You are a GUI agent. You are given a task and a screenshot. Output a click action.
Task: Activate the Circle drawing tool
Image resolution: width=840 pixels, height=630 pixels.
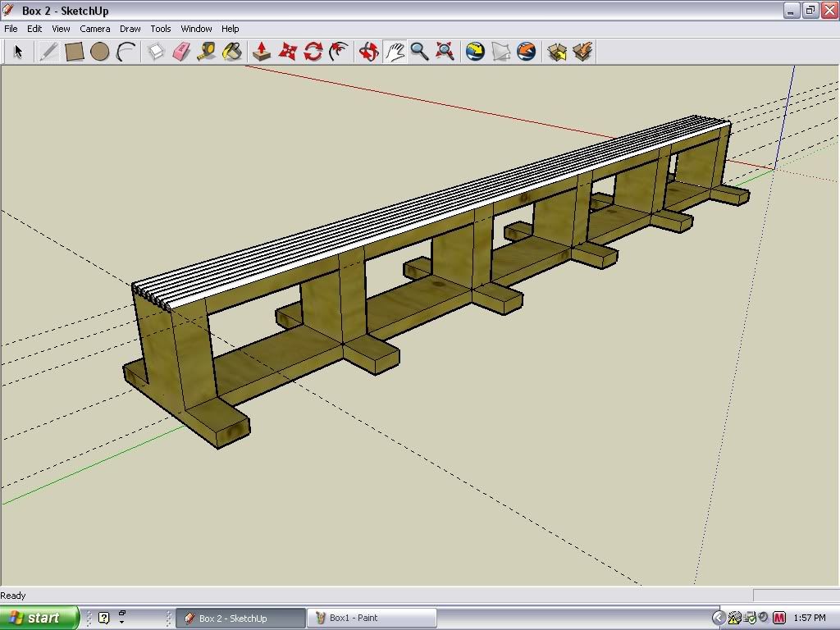click(x=100, y=52)
